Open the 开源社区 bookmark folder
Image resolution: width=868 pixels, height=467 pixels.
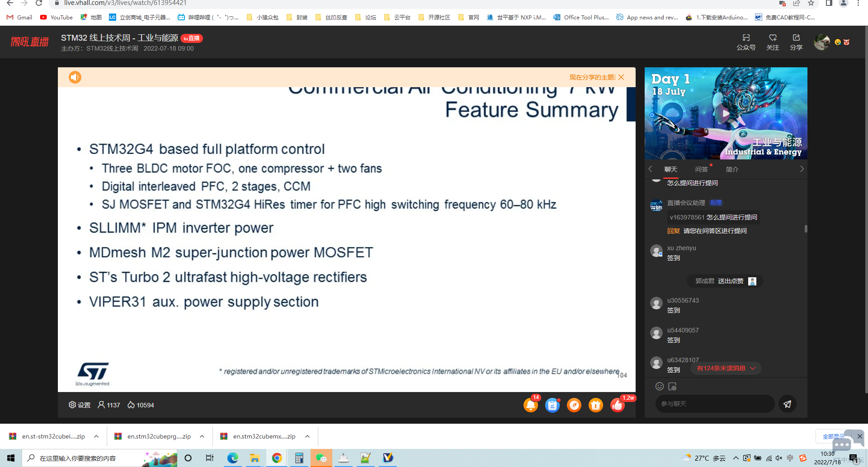434,18
